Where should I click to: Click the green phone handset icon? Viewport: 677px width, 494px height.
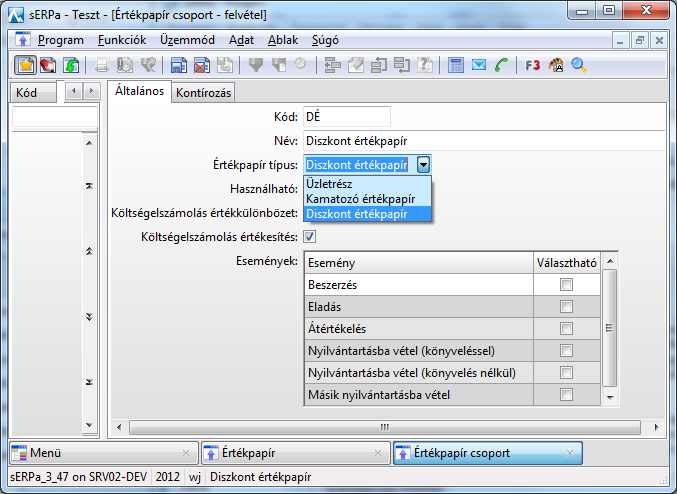click(501, 65)
